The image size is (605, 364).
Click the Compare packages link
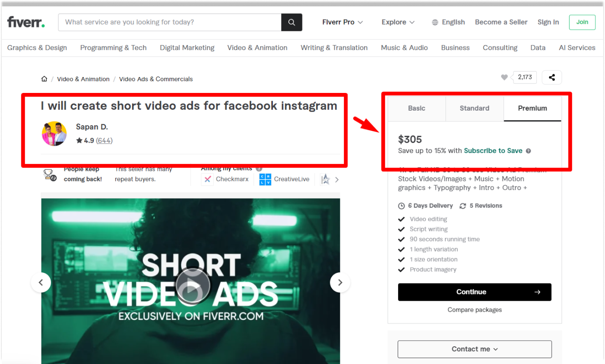click(x=475, y=310)
